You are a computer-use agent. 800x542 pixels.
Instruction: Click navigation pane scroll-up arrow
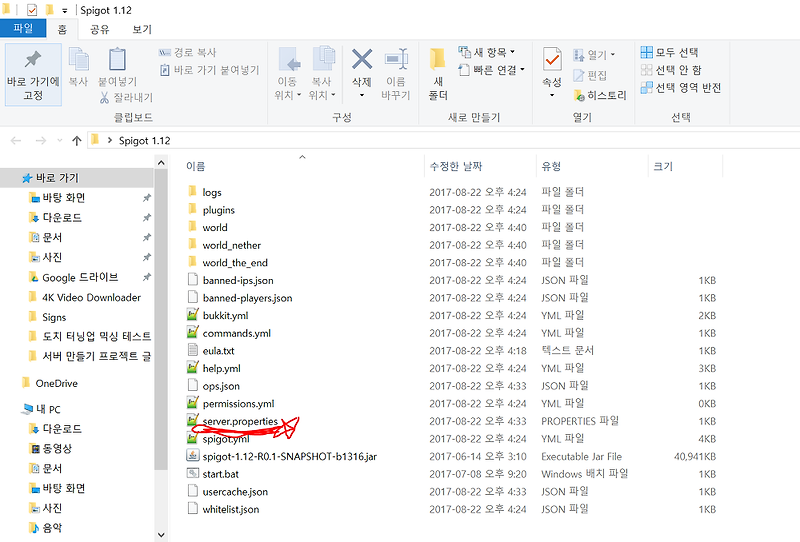tap(161, 163)
